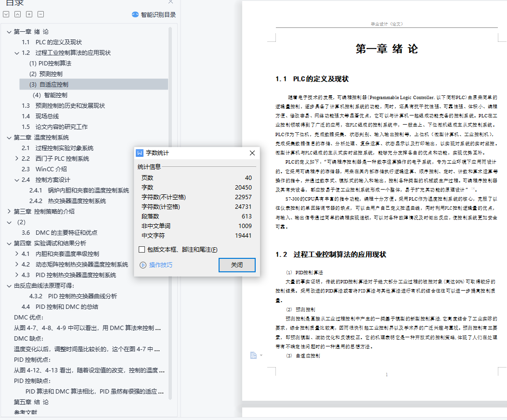
Task: Expand the 第三章 控制策略的介绍 node
Action: [x=9, y=212]
